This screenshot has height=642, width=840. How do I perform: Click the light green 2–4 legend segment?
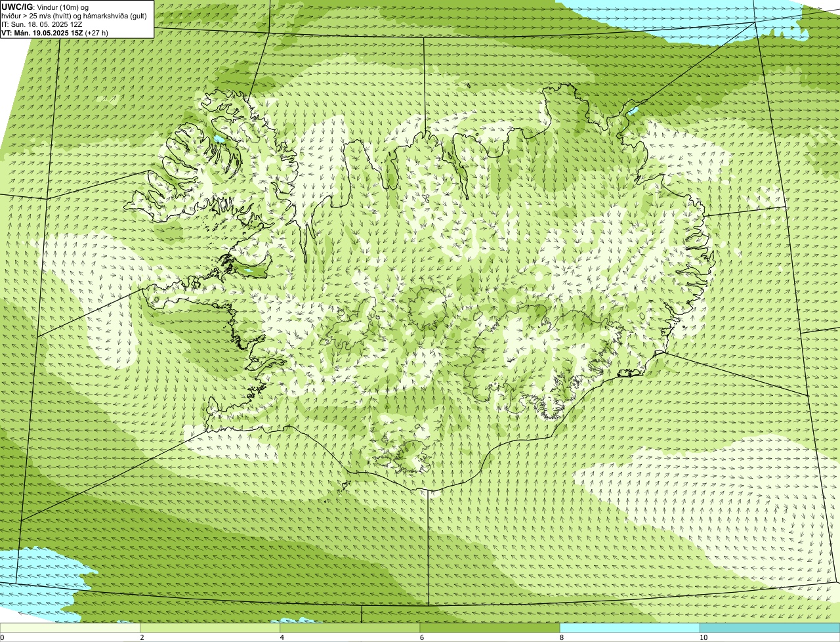(x=209, y=628)
